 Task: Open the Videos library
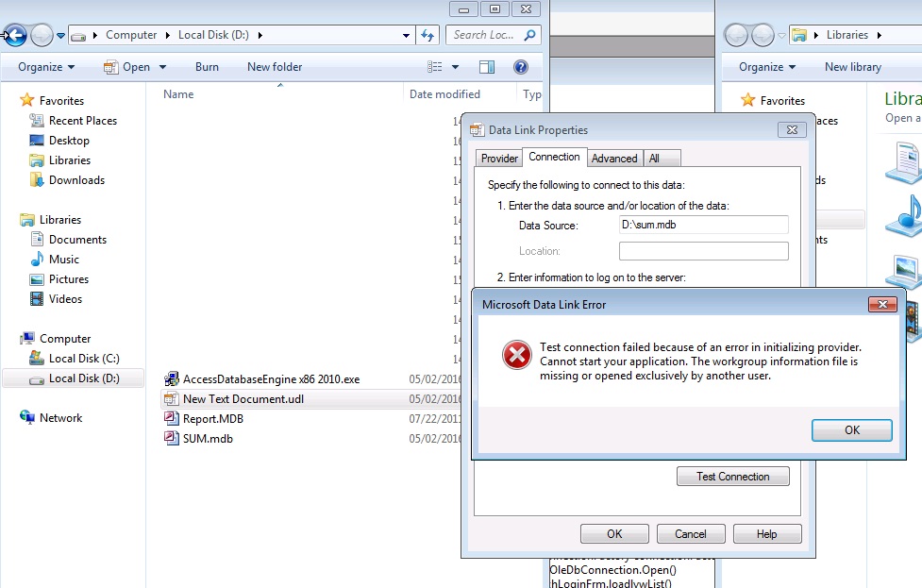pos(65,299)
